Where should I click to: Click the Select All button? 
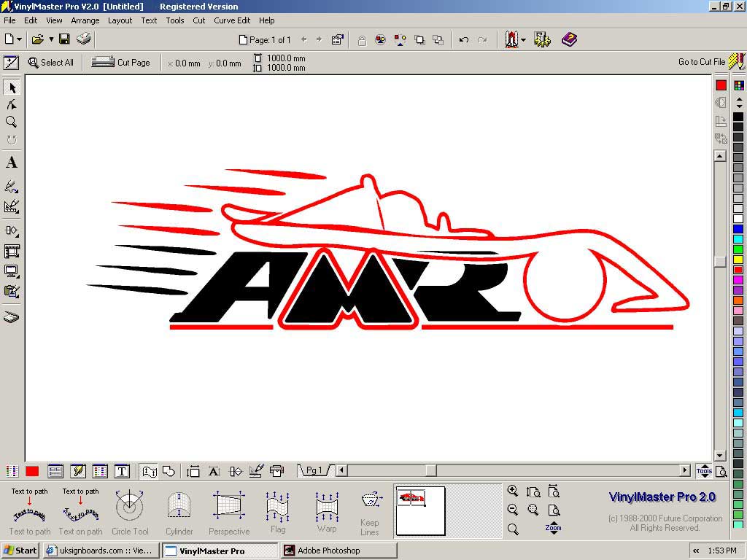pos(51,63)
